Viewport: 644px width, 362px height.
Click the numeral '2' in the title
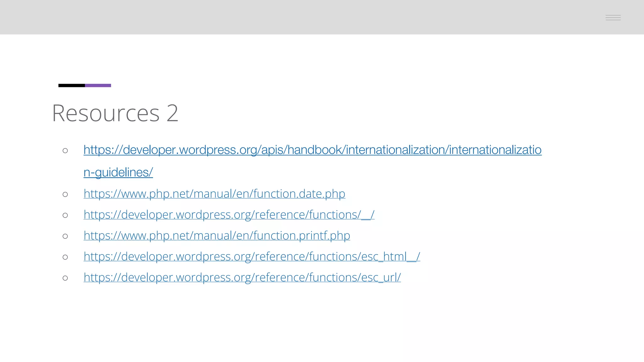pyautogui.click(x=172, y=113)
